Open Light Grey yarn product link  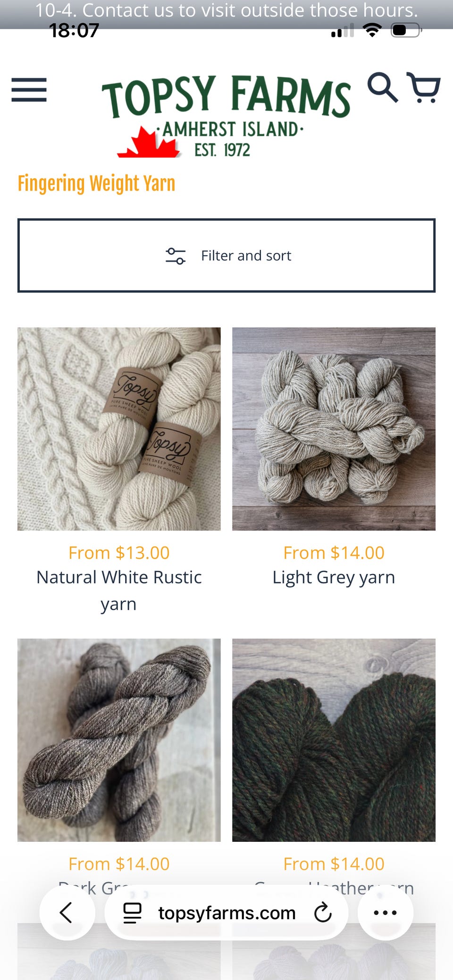click(334, 577)
